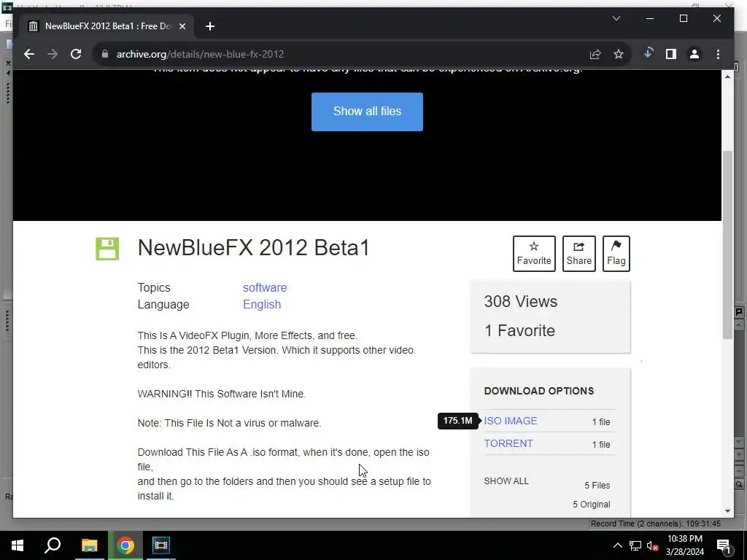The width and height of the screenshot is (747, 560).
Task: Click the WARNING!! This Software Isn't Mine text
Action: click(222, 394)
